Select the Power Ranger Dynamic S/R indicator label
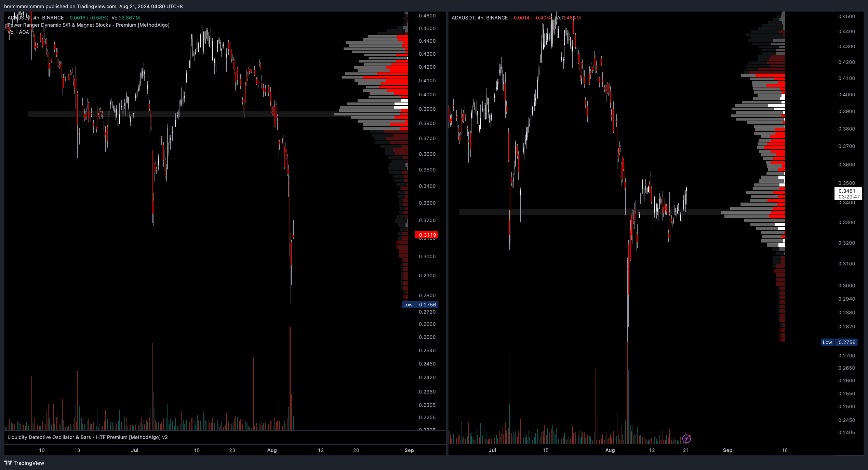The width and height of the screenshot is (868, 470). [88, 25]
